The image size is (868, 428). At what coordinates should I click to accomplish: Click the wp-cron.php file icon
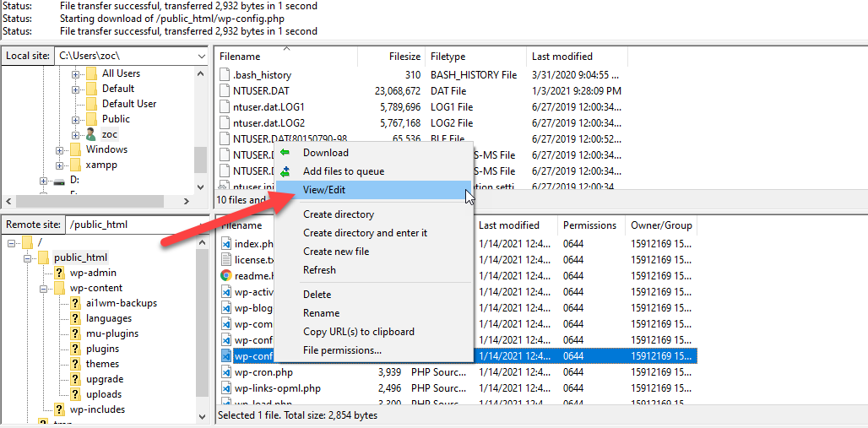click(x=225, y=372)
